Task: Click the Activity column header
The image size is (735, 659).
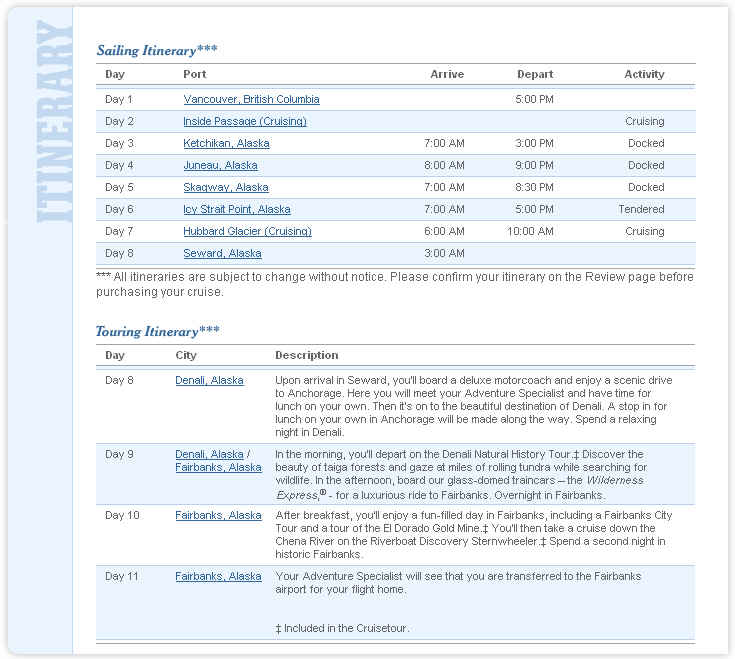Action: [644, 74]
